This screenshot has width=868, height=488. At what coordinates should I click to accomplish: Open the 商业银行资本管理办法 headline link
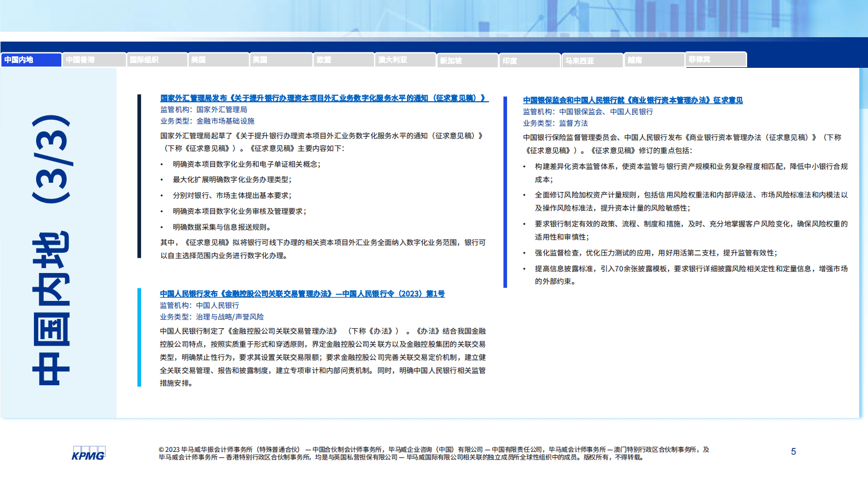[x=632, y=100]
